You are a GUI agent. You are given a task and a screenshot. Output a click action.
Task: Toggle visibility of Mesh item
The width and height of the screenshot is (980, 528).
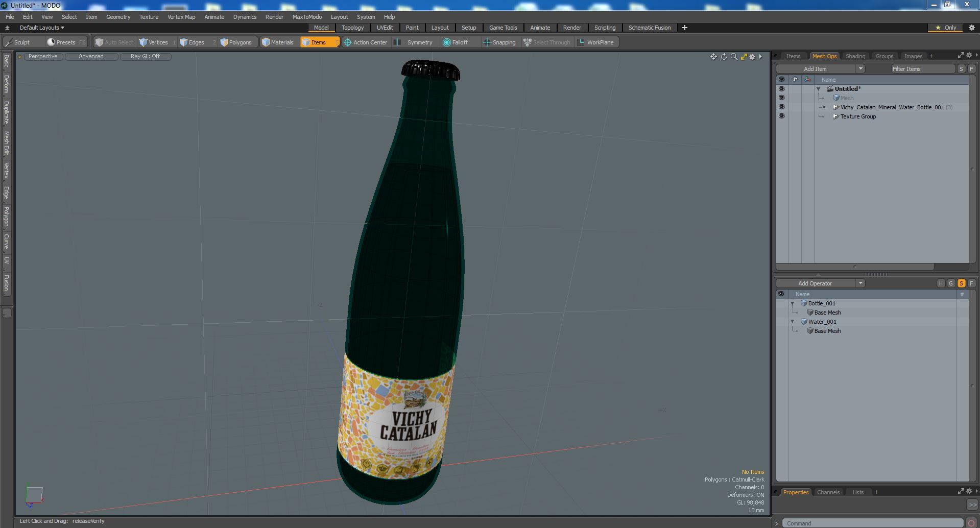tap(781, 98)
